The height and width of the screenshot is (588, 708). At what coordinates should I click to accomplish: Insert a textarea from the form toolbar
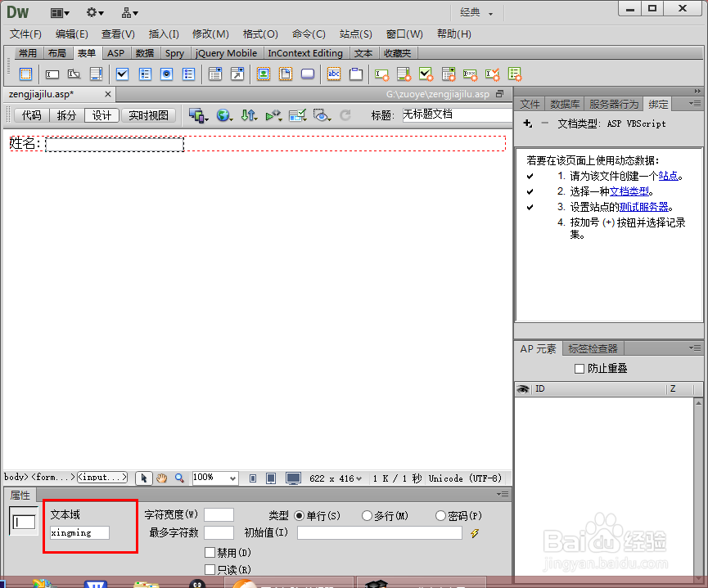(x=96, y=74)
